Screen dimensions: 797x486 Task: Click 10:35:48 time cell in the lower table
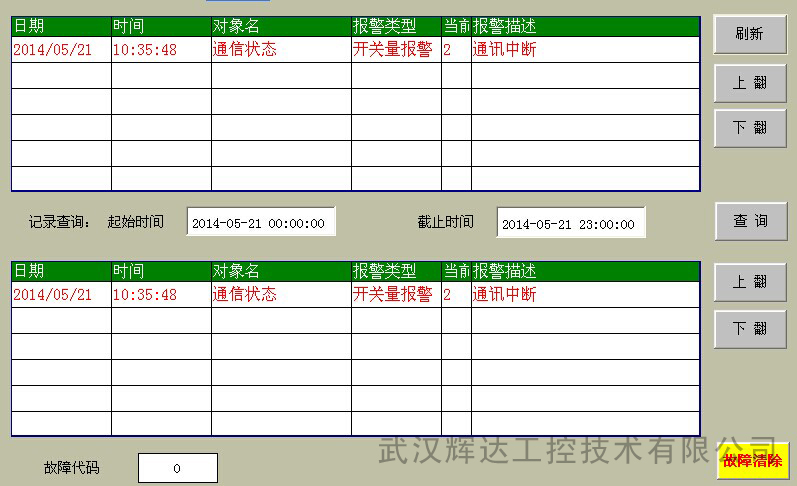145,295
